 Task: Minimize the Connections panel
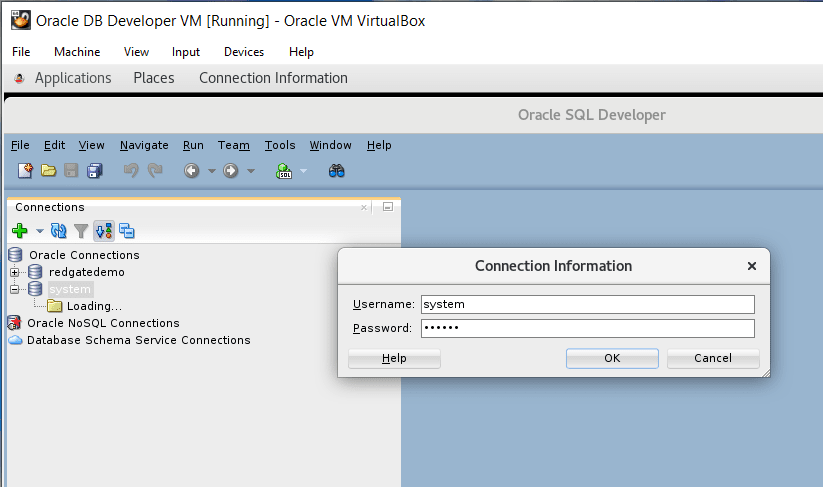pyautogui.click(x=388, y=207)
